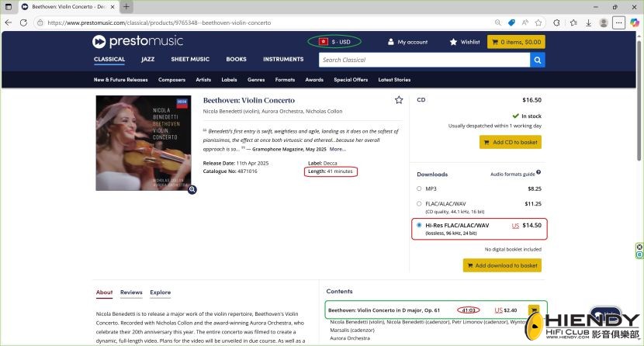Screen dimensions: 644x346
Task: Open the zoom control in address bar
Action: point(498,22)
